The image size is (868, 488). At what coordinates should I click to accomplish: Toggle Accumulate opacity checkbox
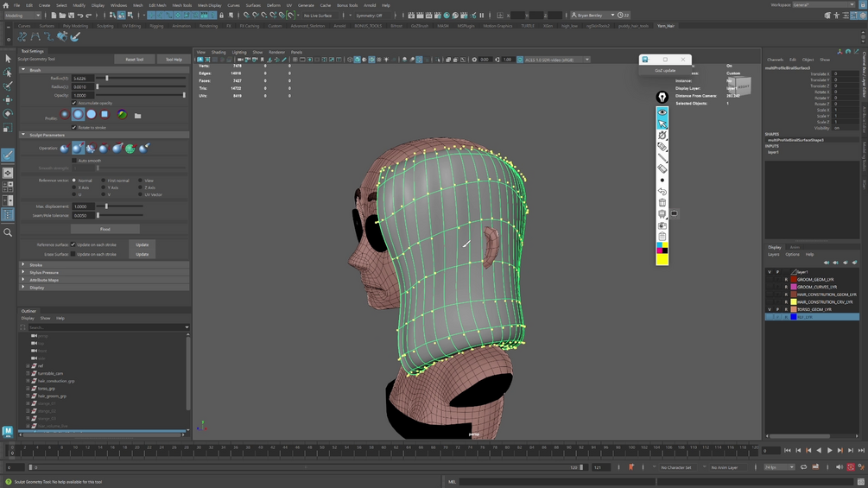point(74,103)
